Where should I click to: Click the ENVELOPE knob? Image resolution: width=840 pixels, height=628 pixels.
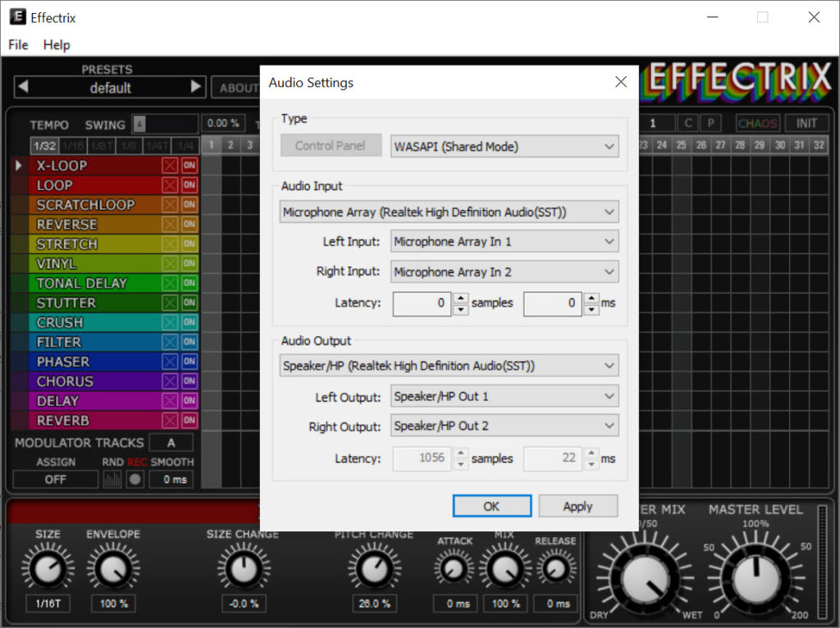[113, 569]
